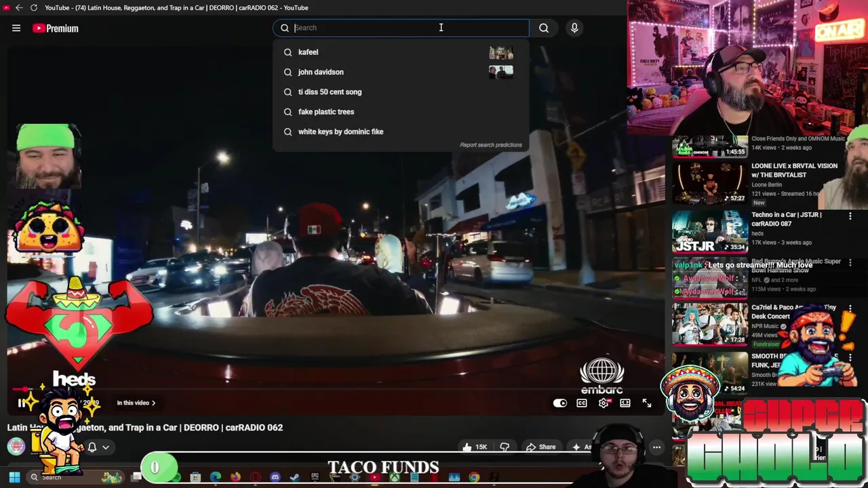Choose suggestion 'ti diss 50 cent song'
This screenshot has height=488, width=868.
coord(330,91)
